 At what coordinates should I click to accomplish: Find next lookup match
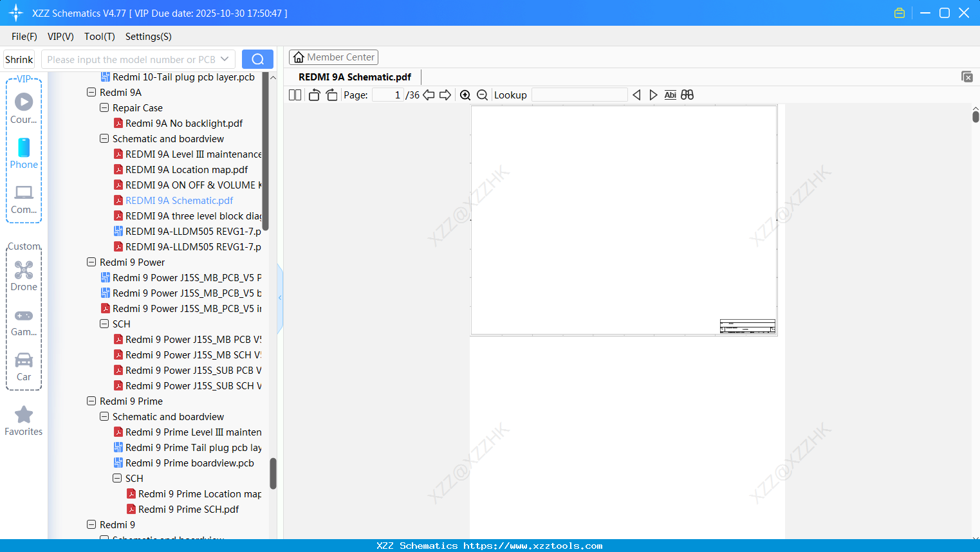(x=653, y=95)
